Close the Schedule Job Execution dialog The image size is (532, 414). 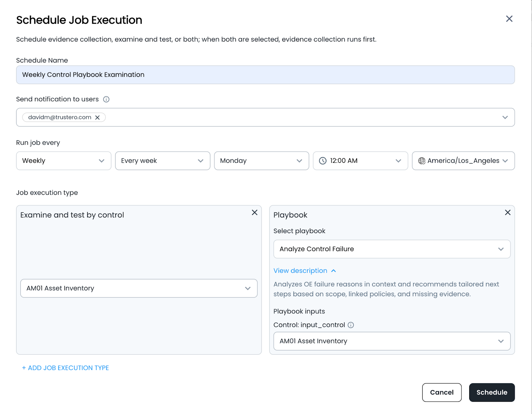pos(509,19)
